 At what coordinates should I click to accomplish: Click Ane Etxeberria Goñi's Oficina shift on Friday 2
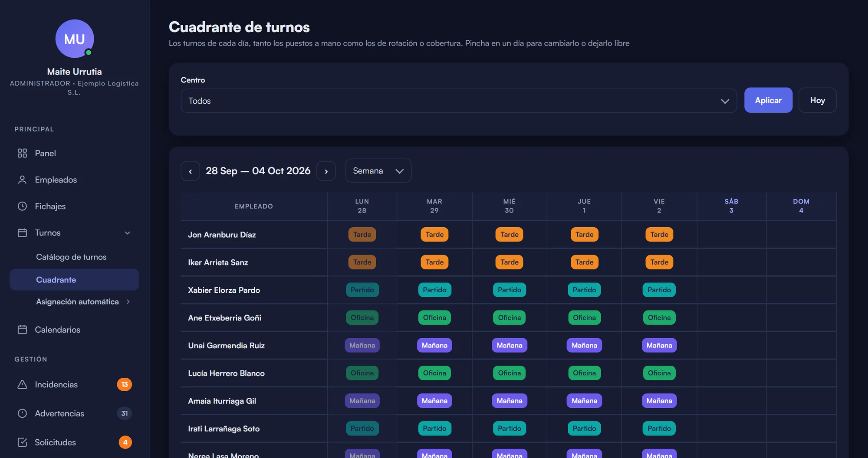[x=659, y=317]
